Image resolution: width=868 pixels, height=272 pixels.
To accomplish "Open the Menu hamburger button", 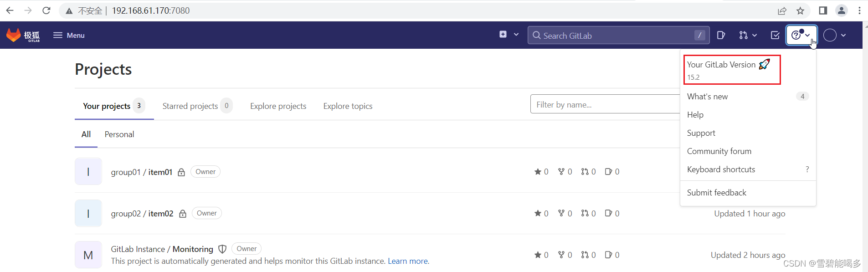I will point(69,35).
